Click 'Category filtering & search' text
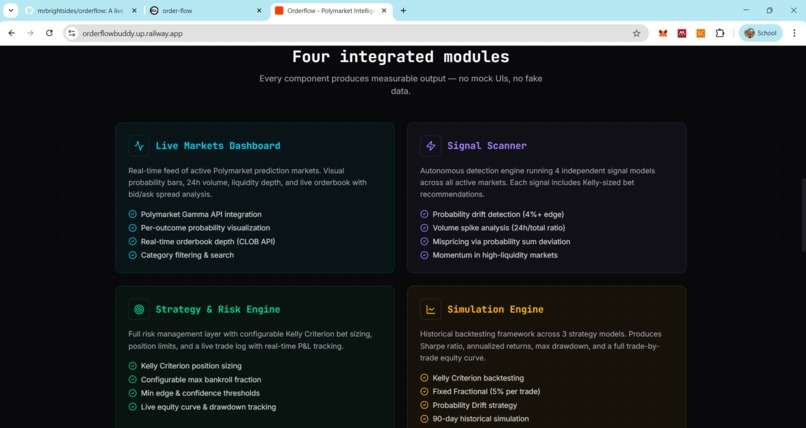This screenshot has width=806, height=428. coord(187,255)
